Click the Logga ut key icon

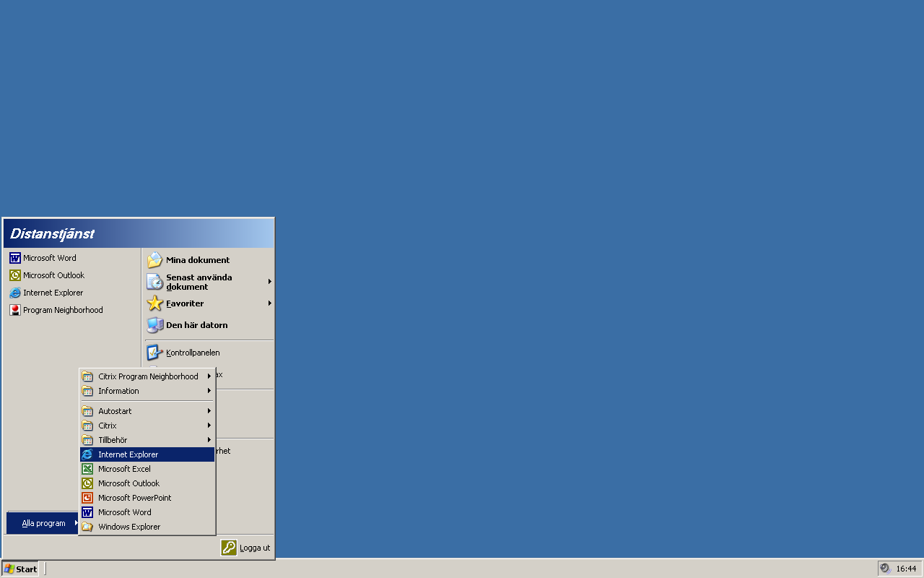coord(229,548)
